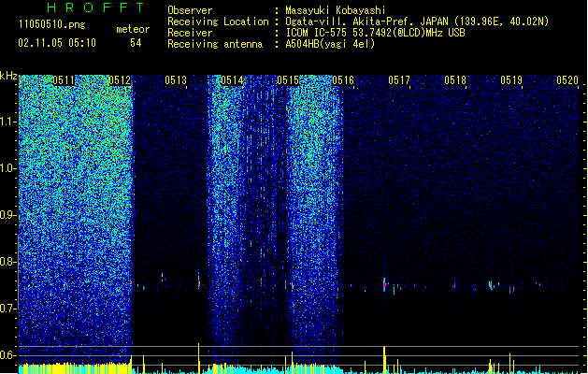The height and width of the screenshot is (374, 588).
Task: Click the 0512 time marker
Action: pyautogui.click(x=120, y=80)
